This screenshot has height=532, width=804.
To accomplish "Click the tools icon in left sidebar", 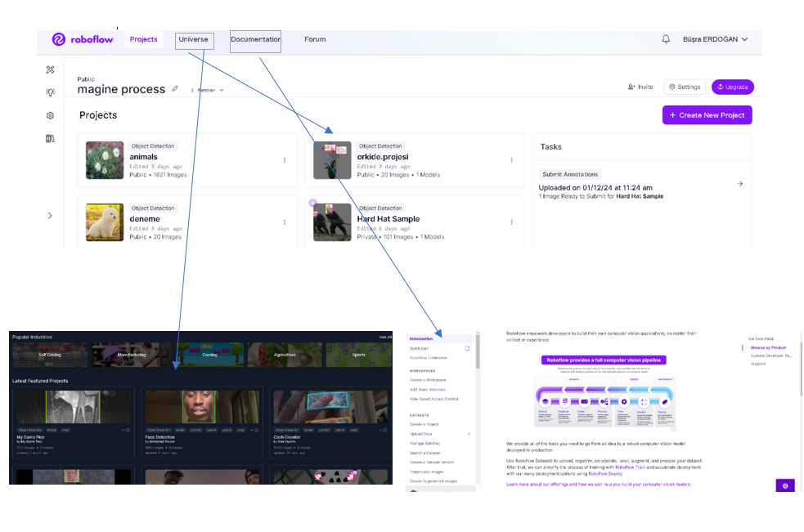I will point(50,69).
